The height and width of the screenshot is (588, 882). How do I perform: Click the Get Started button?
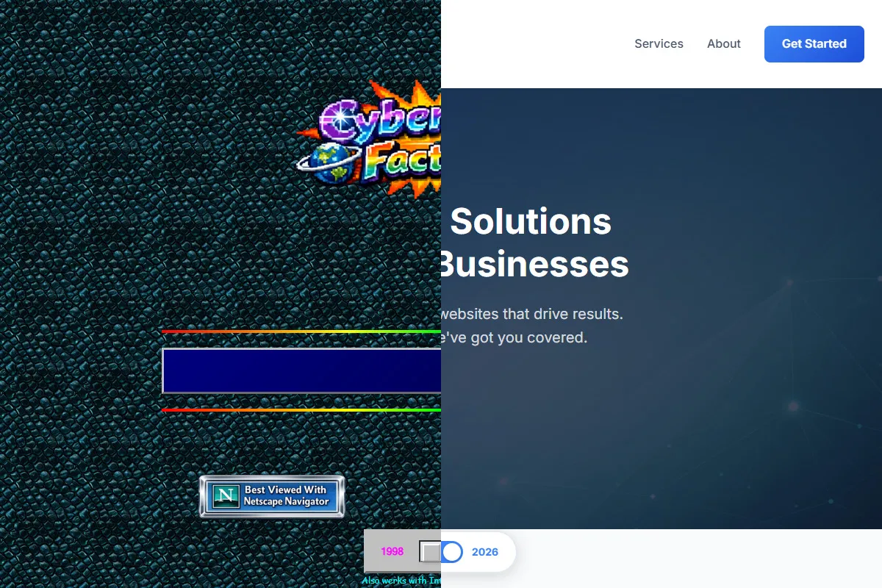click(814, 44)
